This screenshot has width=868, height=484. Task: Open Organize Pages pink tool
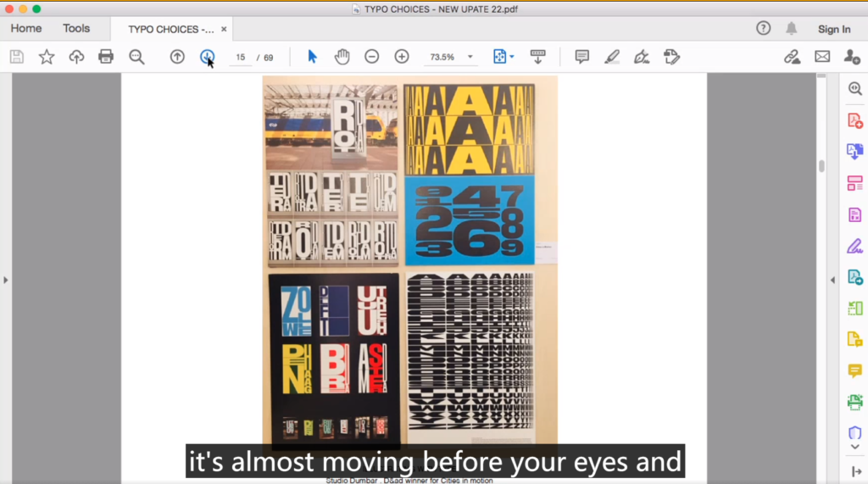[x=854, y=183]
